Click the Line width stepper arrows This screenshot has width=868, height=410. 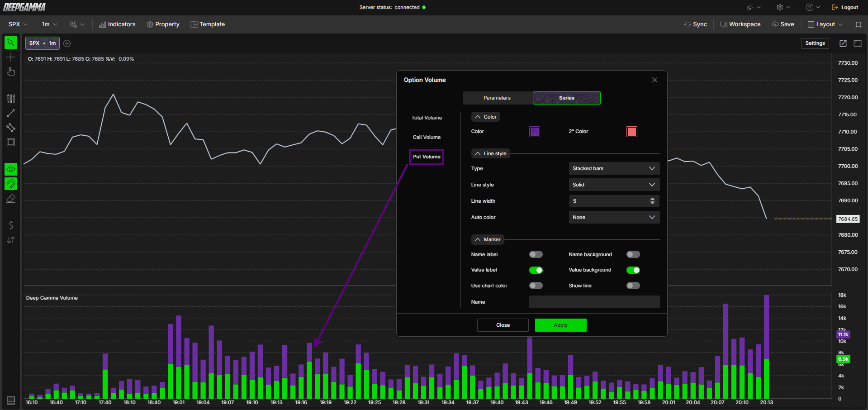[652, 201]
